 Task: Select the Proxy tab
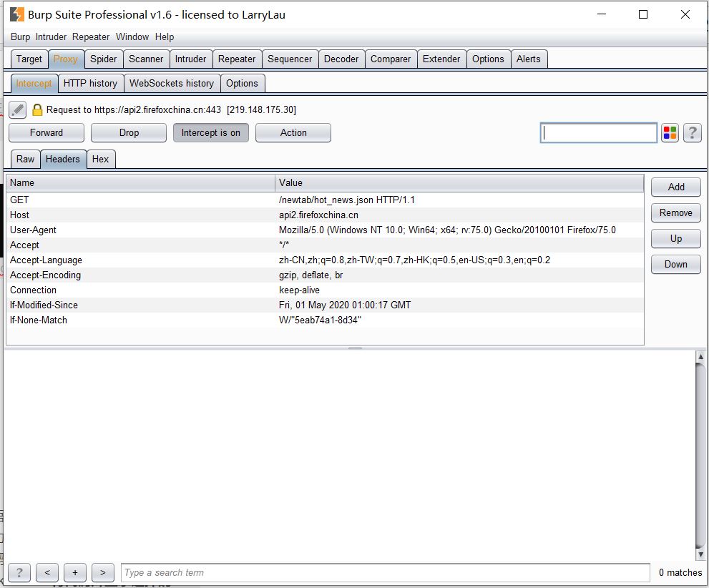point(66,59)
